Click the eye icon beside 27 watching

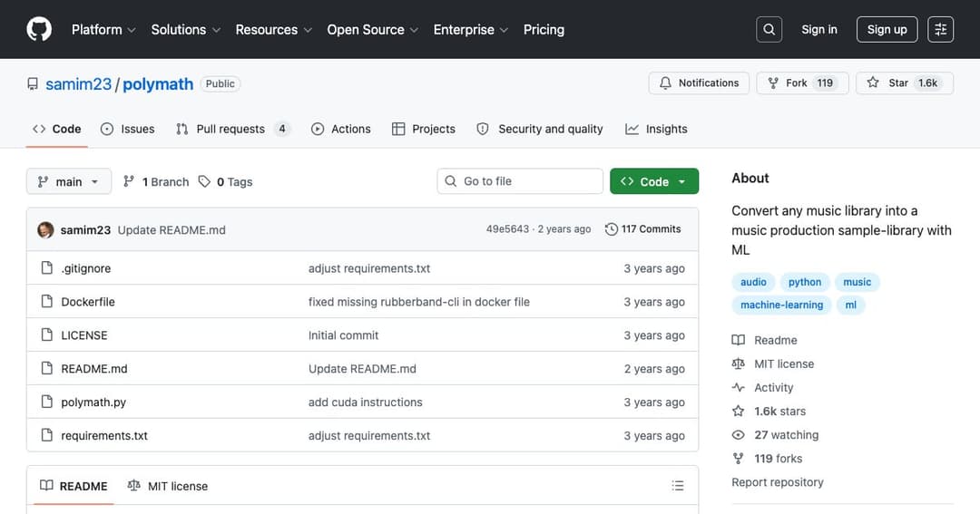(x=738, y=435)
